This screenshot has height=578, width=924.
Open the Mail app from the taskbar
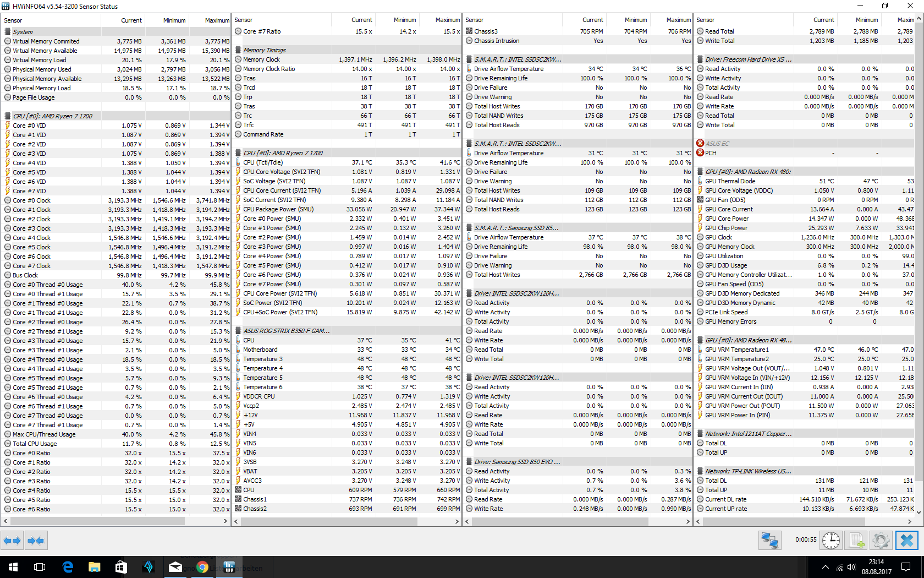tap(175, 567)
